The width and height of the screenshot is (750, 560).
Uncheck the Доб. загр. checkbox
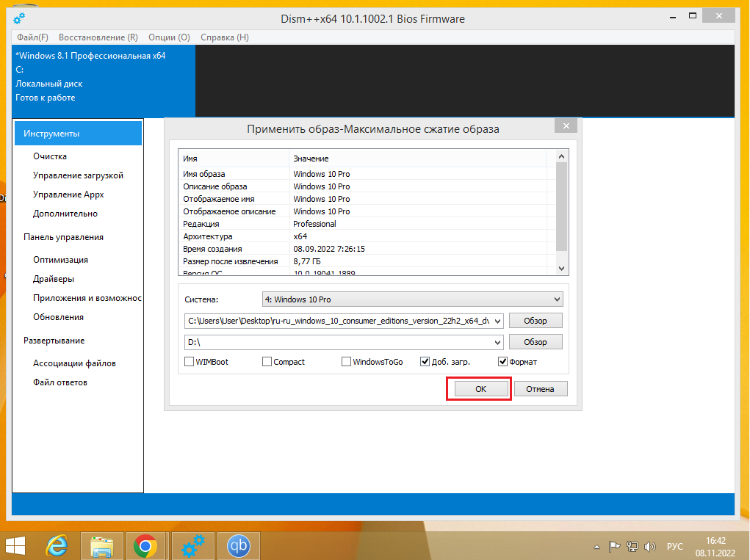[x=425, y=362]
